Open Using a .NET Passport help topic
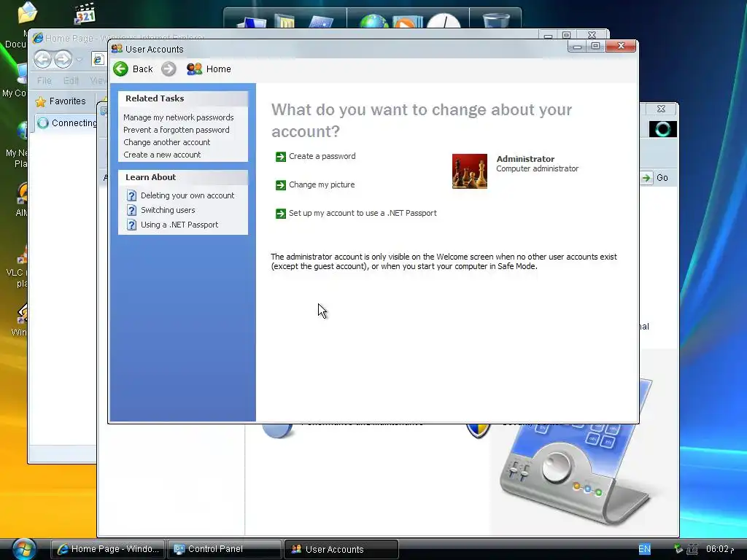 click(179, 225)
